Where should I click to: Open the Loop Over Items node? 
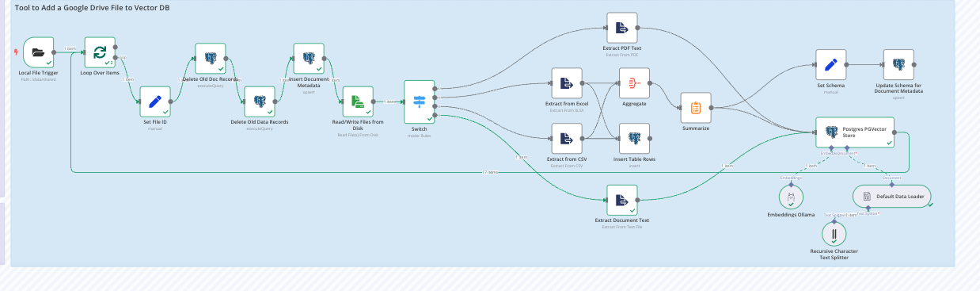coord(100,52)
